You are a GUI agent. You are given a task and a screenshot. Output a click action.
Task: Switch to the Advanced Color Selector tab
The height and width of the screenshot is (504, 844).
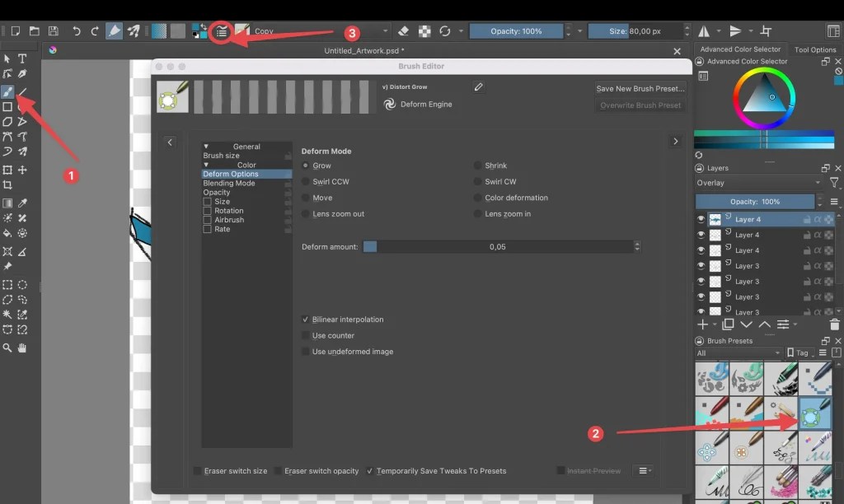[x=741, y=49]
